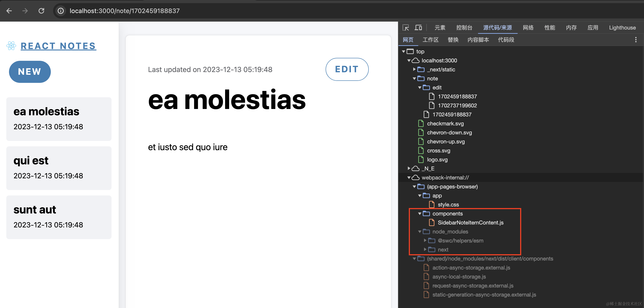Click the inspect element picker icon

405,27
